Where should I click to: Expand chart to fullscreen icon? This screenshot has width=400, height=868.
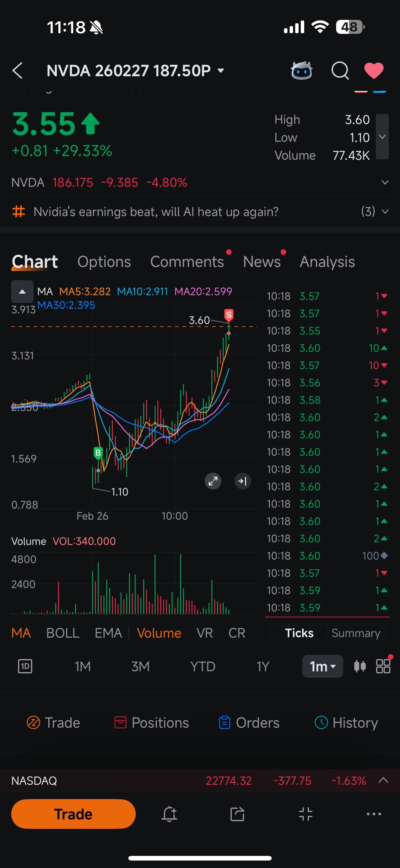[x=213, y=481]
